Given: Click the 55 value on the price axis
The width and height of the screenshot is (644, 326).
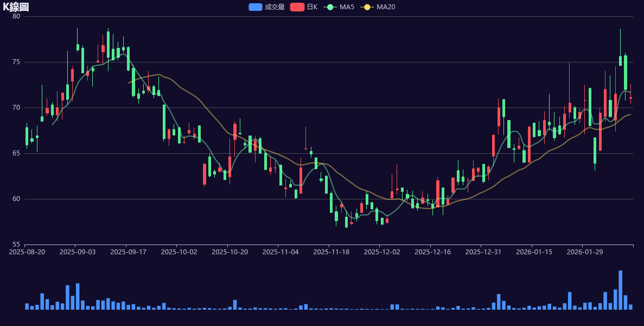Looking at the screenshot, I should point(16,244).
